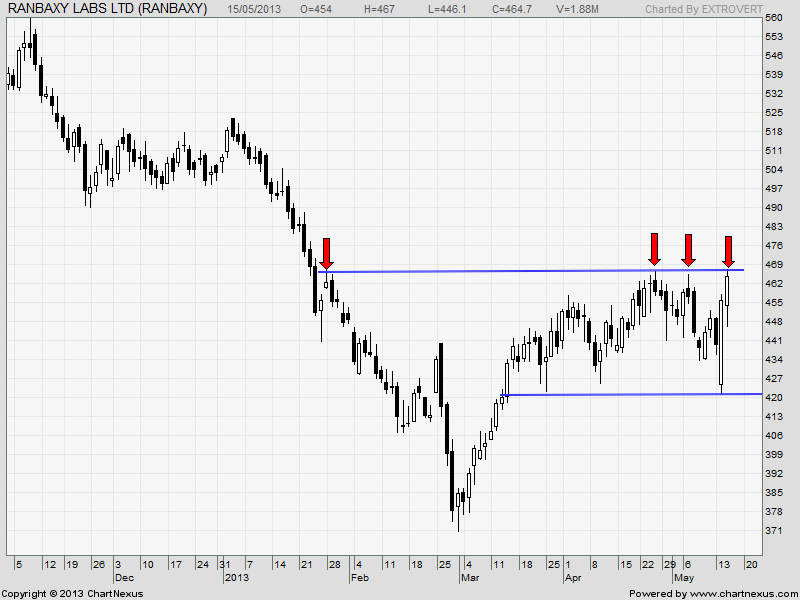Click the 2013 year label on the date axis
The image size is (800, 600).
[236, 578]
